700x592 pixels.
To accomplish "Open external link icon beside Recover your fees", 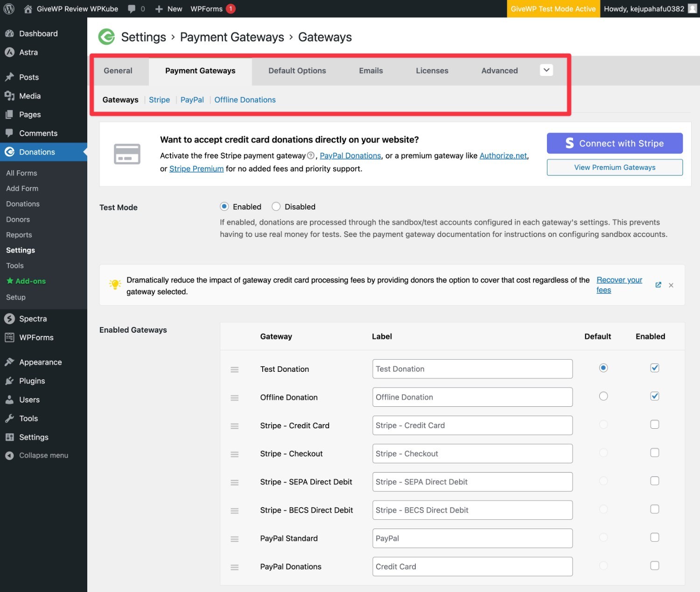I will pyautogui.click(x=658, y=285).
